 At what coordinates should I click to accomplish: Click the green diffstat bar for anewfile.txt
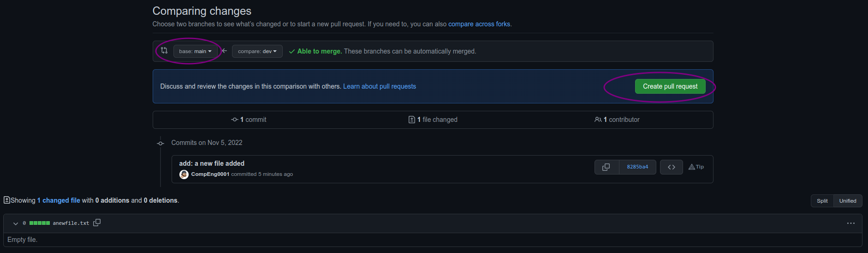point(40,223)
